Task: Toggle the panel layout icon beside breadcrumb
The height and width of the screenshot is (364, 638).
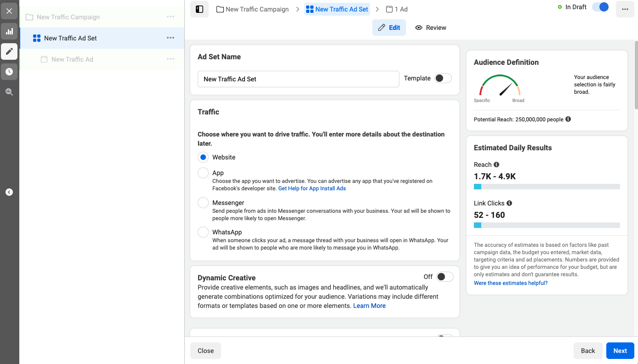Action: click(x=199, y=9)
